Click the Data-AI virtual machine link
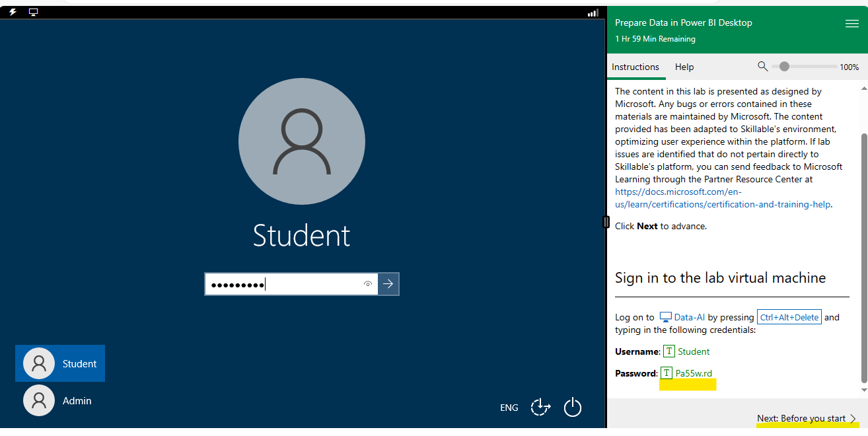Screen dimensions: 868x436 pos(682,317)
